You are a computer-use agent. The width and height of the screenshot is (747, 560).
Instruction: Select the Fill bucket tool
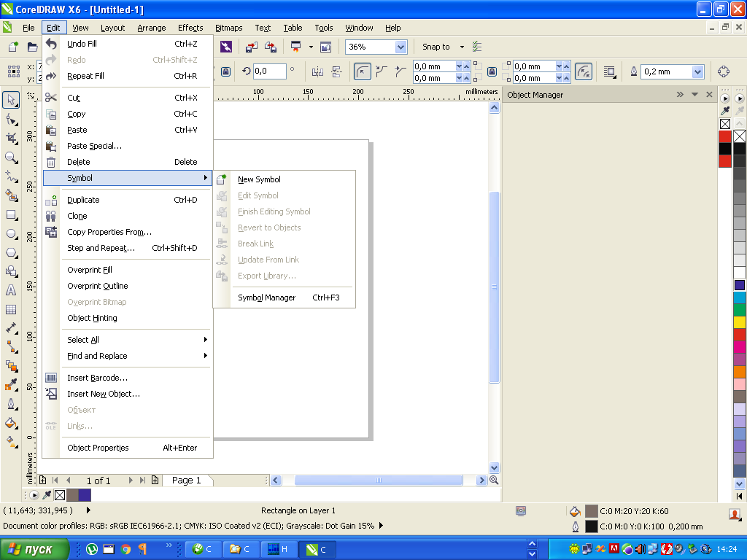point(11,423)
